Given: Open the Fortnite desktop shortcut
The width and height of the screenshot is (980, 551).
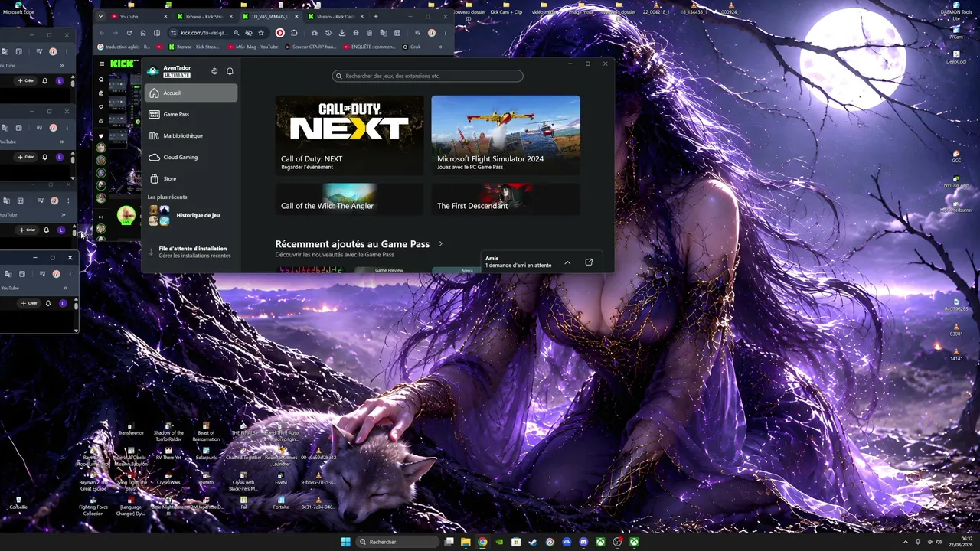Looking at the screenshot, I should point(281,503).
